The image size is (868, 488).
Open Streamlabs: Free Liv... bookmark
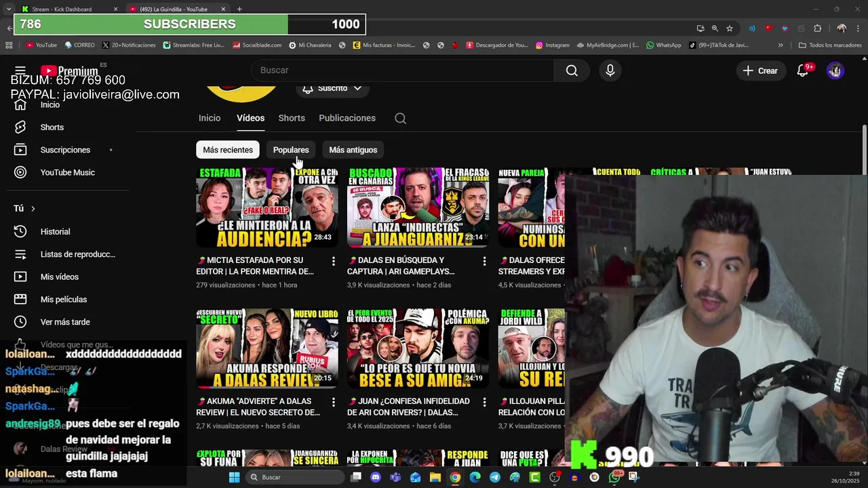pyautogui.click(x=193, y=45)
